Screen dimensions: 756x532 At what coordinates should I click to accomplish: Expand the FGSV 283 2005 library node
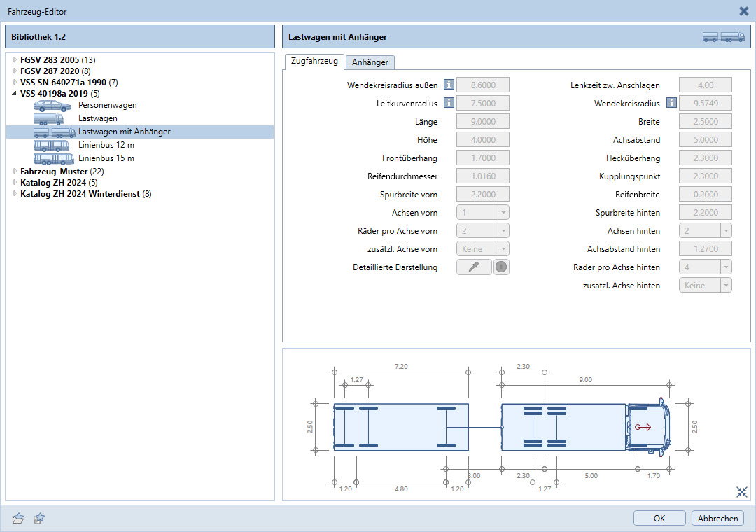15,59
